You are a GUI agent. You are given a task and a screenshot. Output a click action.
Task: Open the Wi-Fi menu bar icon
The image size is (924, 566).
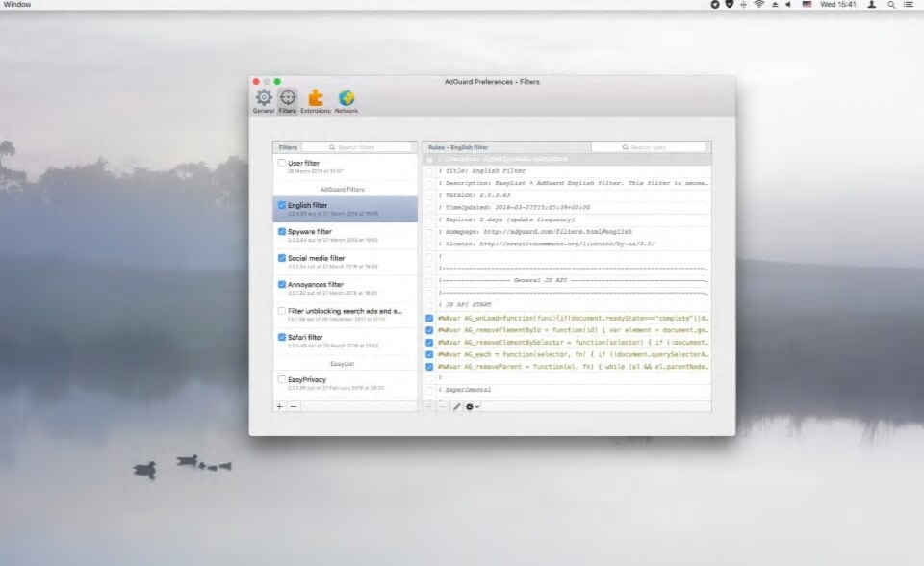click(x=759, y=4)
